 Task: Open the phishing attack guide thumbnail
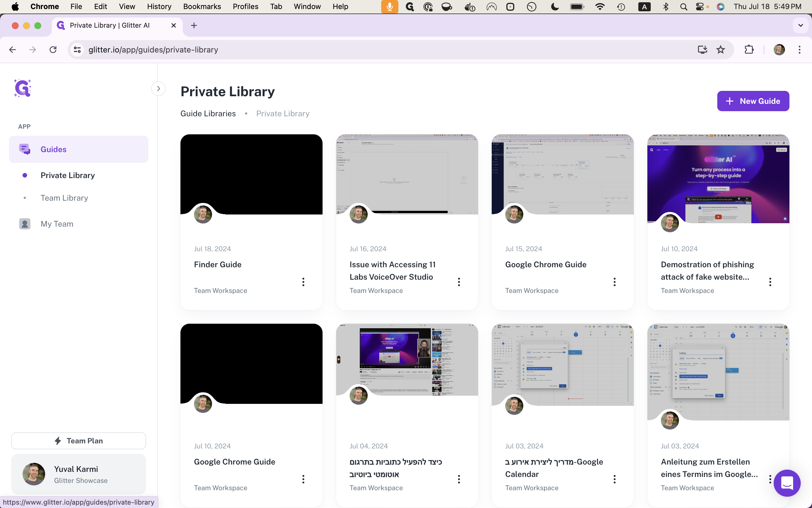[x=718, y=178]
